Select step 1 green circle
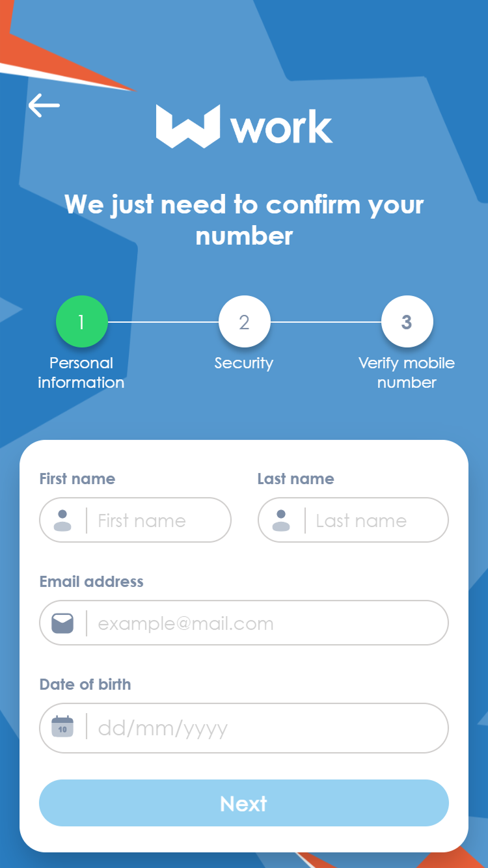Screen dimensions: 488x868 81,322
